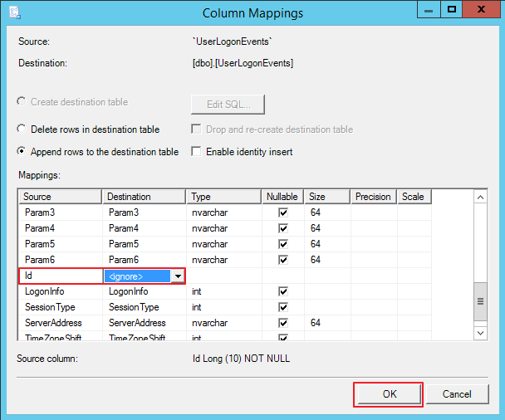The image size is (505, 420).
Task: Click the int type cell for LogonInfo
Action: coord(224,291)
